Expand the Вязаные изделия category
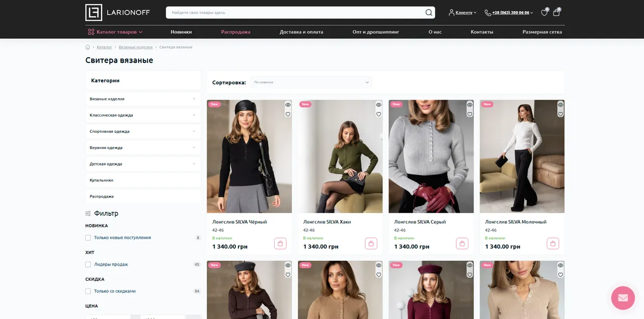The image size is (644, 319). tap(143, 99)
